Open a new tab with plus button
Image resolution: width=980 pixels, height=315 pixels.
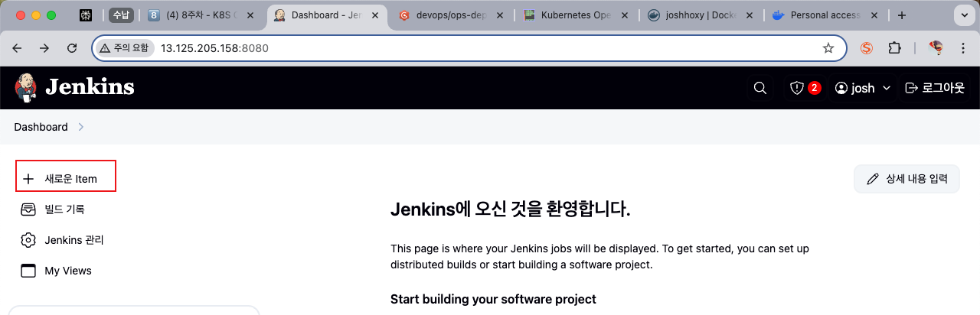pyautogui.click(x=902, y=15)
